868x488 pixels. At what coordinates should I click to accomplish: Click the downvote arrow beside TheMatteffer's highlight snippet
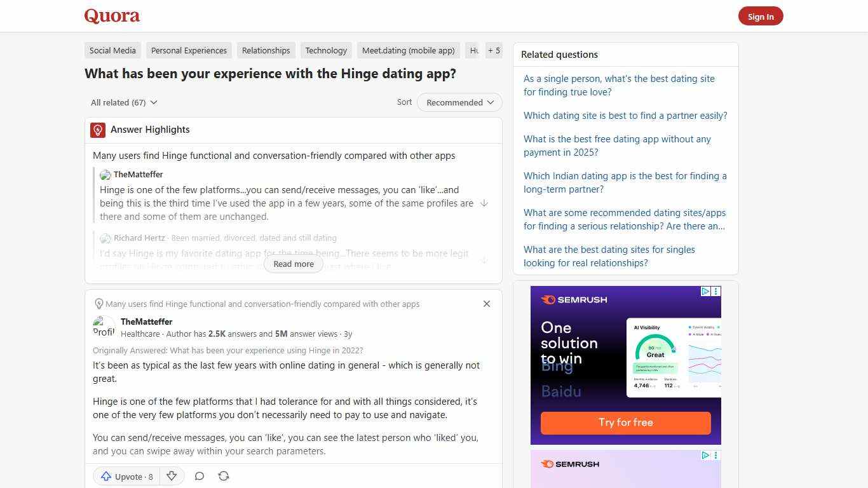[x=484, y=203]
